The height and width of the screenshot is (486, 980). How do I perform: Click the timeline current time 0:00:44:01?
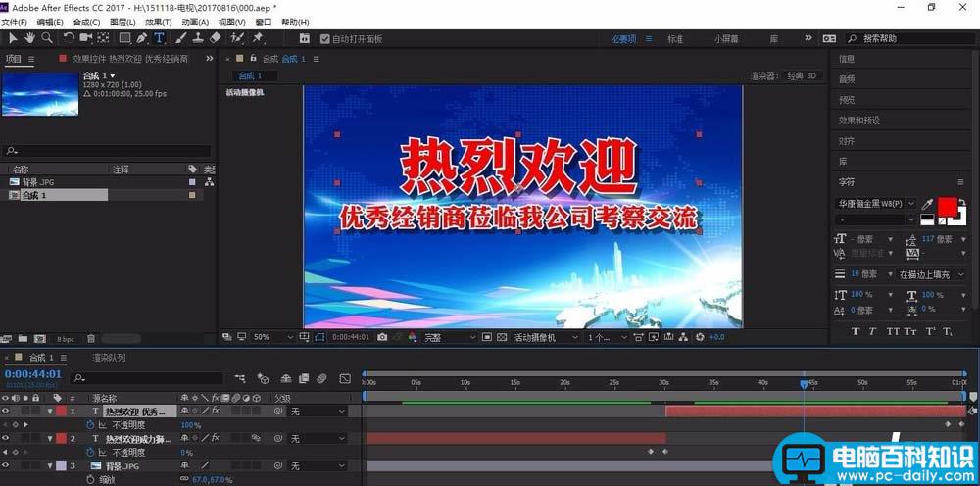click(x=33, y=374)
